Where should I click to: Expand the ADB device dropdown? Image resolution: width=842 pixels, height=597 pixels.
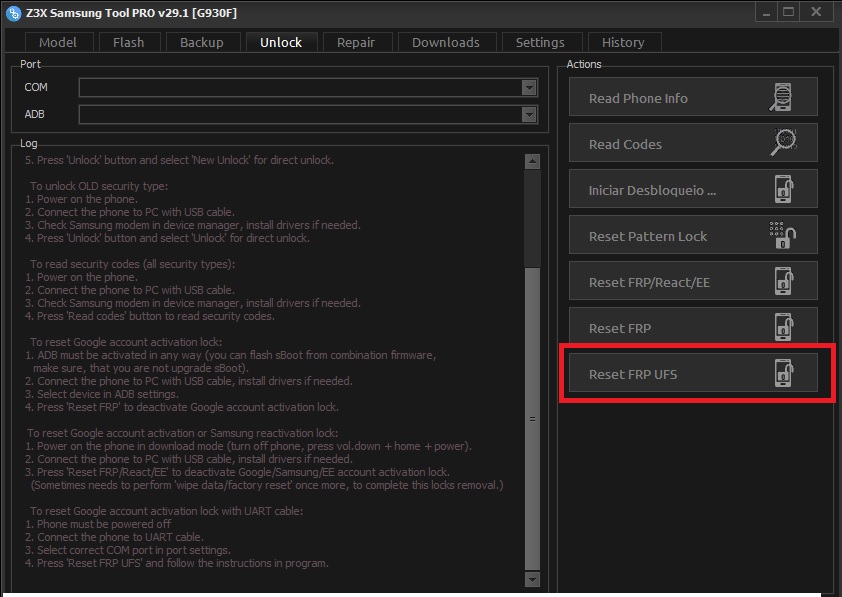pyautogui.click(x=529, y=114)
